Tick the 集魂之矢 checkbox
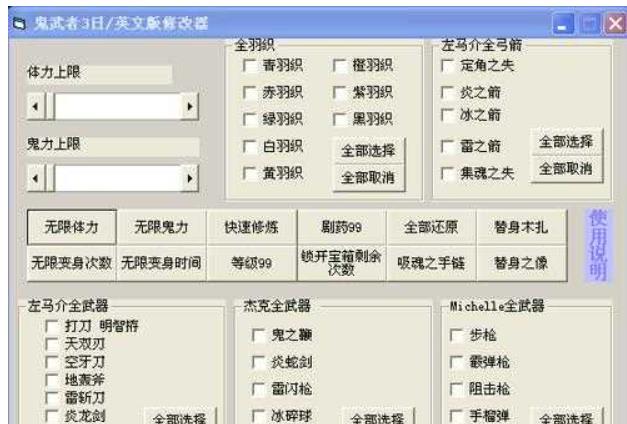This screenshot has width=627, height=424. point(447,173)
